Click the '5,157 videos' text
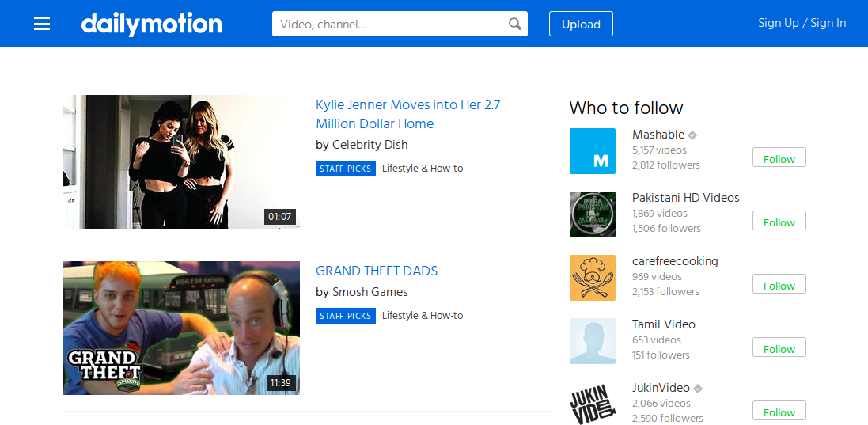This screenshot has height=425, width=868. [x=659, y=150]
